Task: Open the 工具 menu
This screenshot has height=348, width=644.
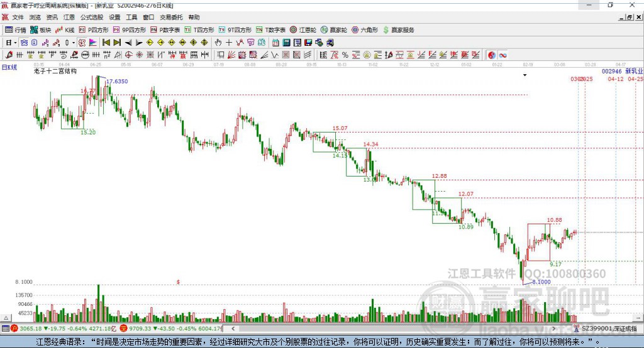Action: (131, 17)
